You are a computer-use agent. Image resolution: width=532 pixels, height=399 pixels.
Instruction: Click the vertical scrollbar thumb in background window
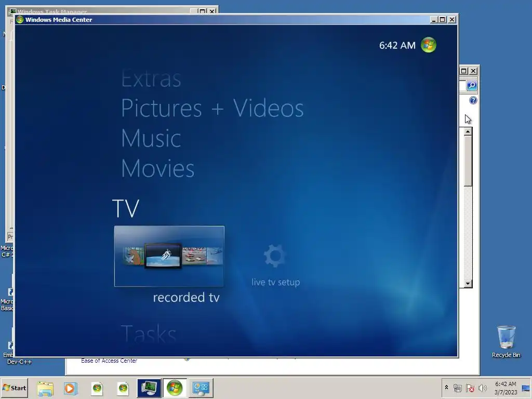point(468,161)
